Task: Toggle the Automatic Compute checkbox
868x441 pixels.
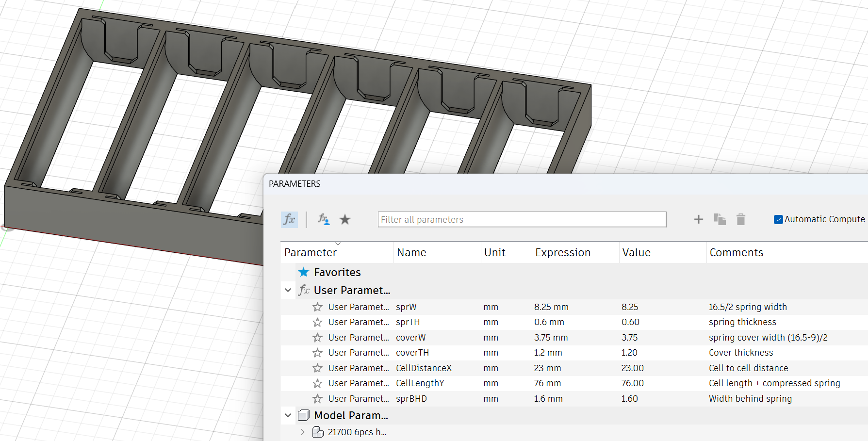Action: (778, 219)
